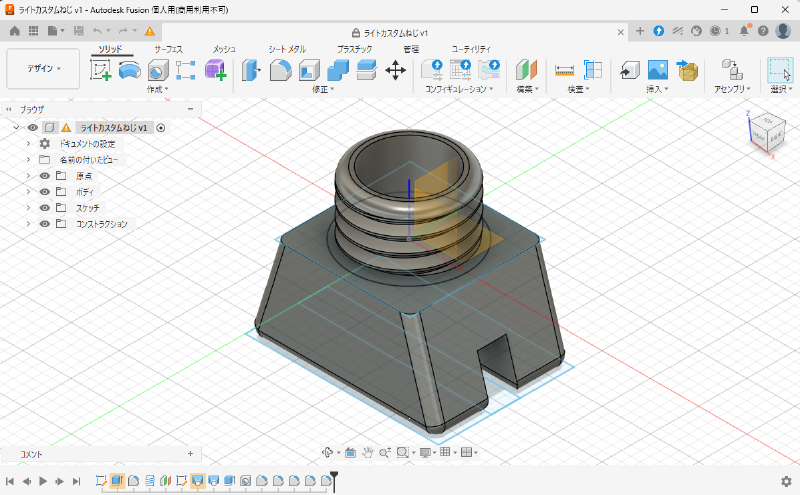The width and height of the screenshot is (800, 495).
Task: Click the Insert Canvas image icon
Action: pyautogui.click(x=658, y=70)
